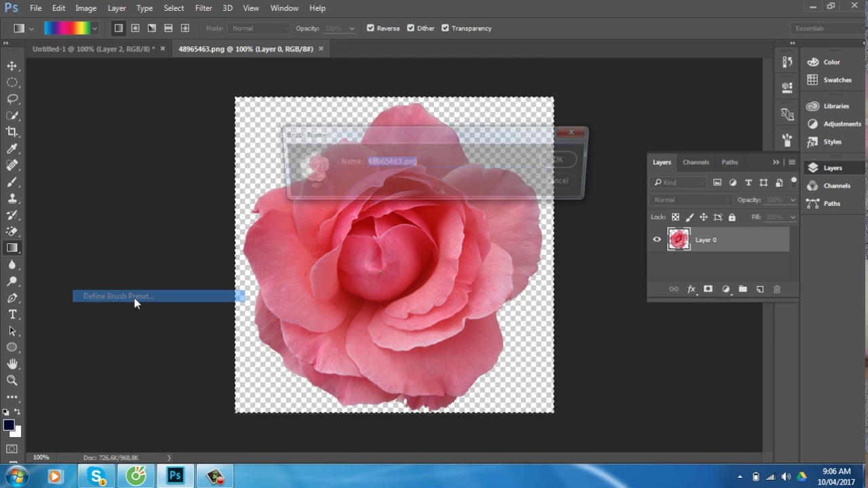Select the Zoom tool
Screen dimensions: 868x488
coord(12,380)
